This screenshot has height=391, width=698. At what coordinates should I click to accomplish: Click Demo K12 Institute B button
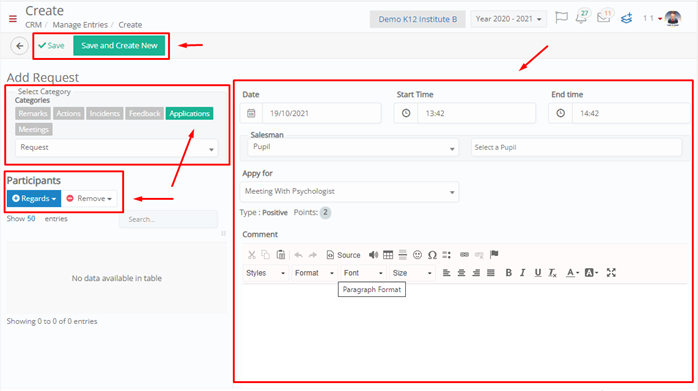pyautogui.click(x=418, y=19)
